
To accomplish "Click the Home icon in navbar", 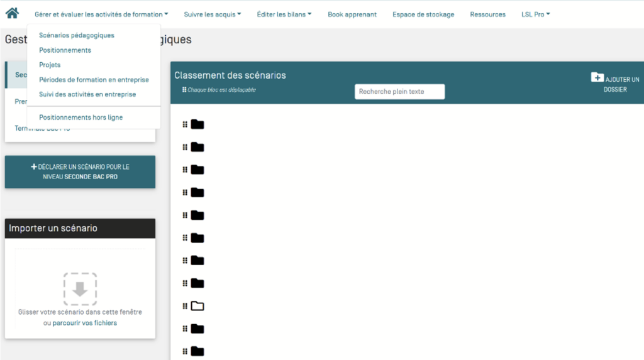I will pyautogui.click(x=12, y=13).
